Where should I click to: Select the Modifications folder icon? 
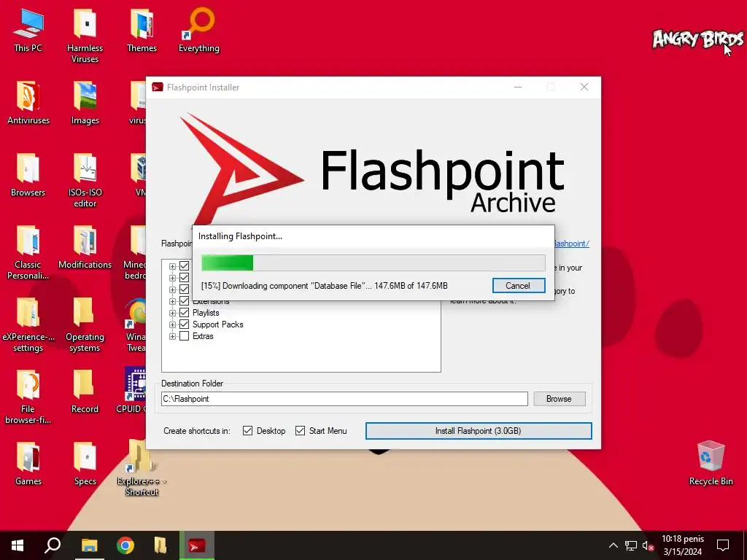point(85,248)
